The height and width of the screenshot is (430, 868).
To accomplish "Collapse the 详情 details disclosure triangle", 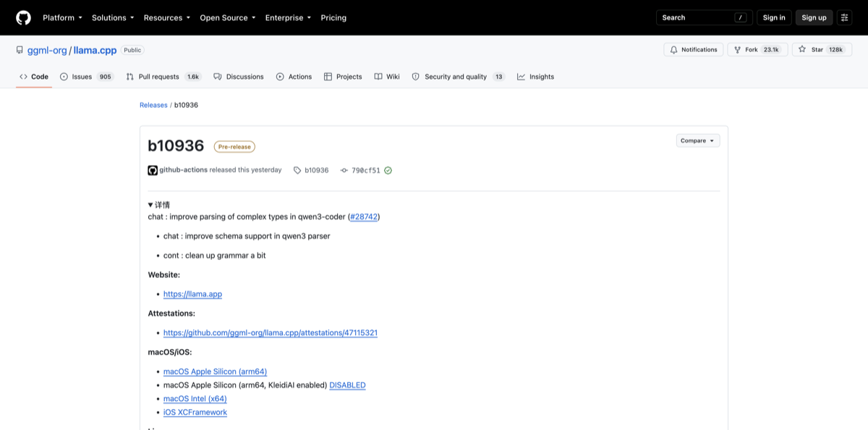I will click(x=150, y=205).
